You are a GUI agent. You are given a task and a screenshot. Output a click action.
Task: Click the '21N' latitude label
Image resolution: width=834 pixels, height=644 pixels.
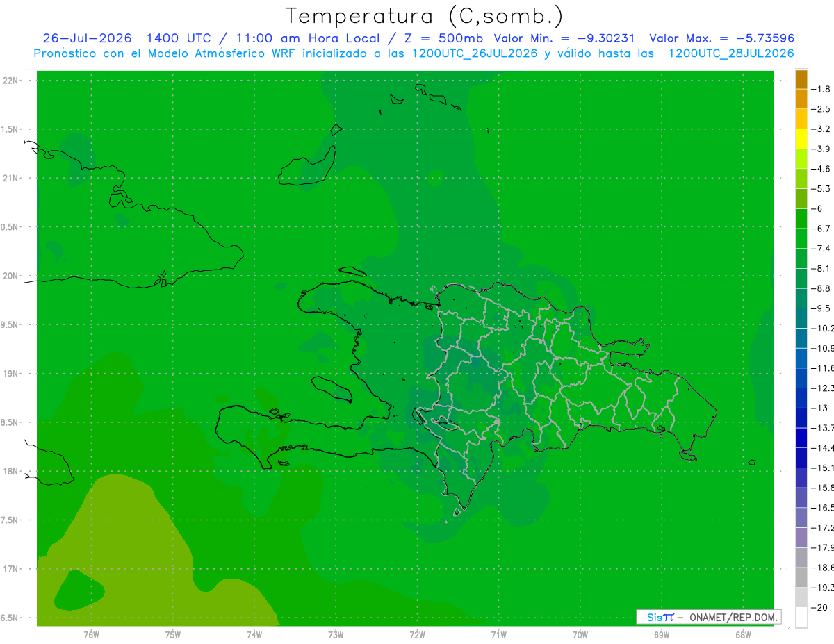(10, 179)
